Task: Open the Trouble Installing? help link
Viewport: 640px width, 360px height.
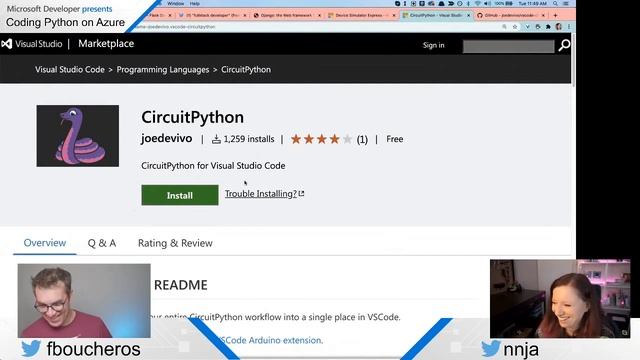Action: (x=264, y=193)
